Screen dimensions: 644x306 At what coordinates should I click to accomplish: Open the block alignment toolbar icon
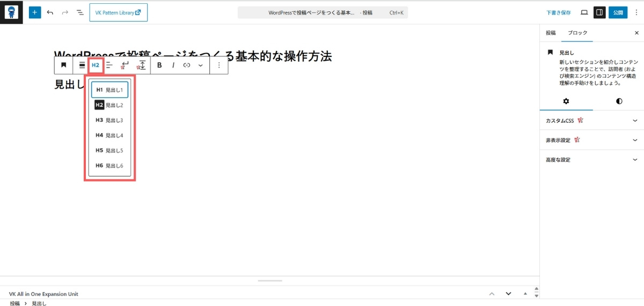point(82,65)
